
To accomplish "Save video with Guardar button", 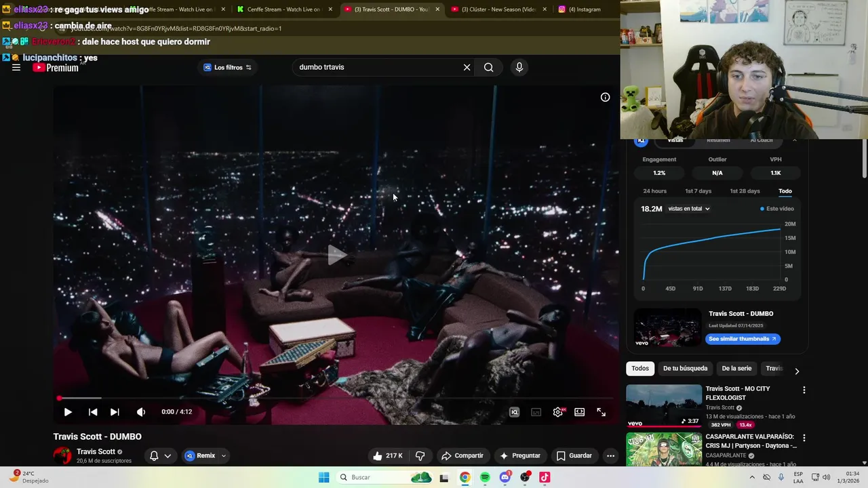I will pyautogui.click(x=574, y=455).
